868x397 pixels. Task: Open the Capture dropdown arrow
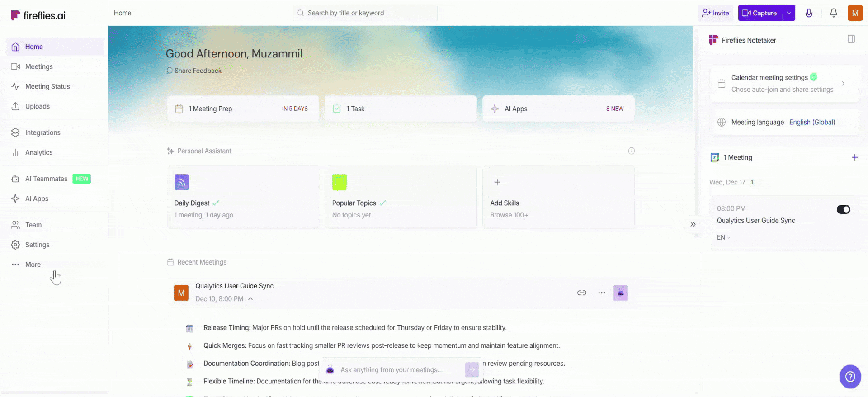point(788,13)
